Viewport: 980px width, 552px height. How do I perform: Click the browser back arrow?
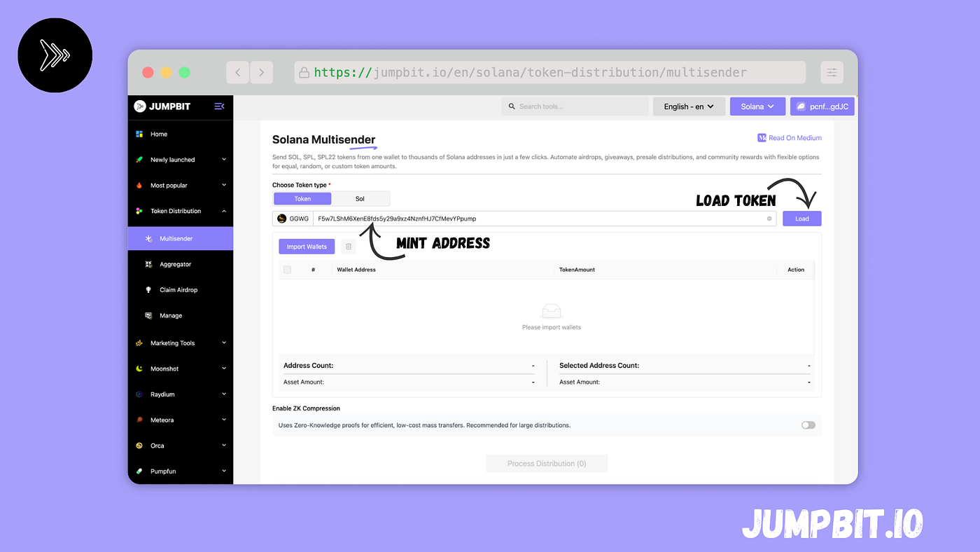point(238,72)
